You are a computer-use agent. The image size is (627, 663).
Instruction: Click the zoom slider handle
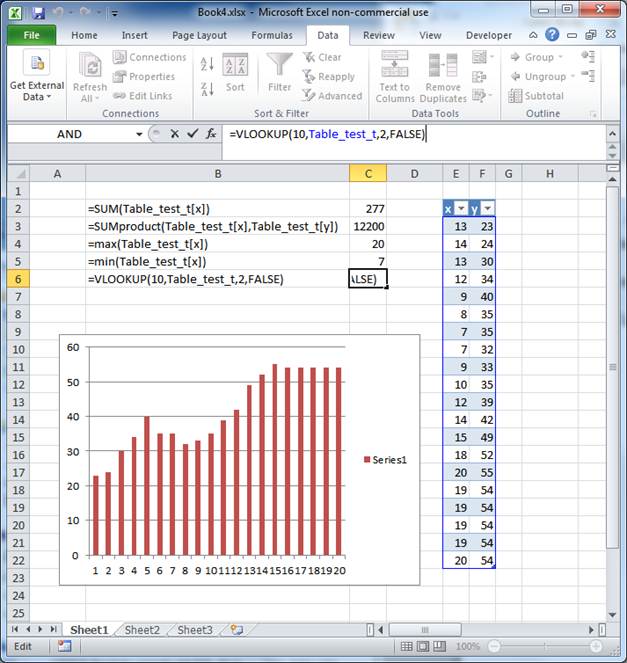coord(545,646)
